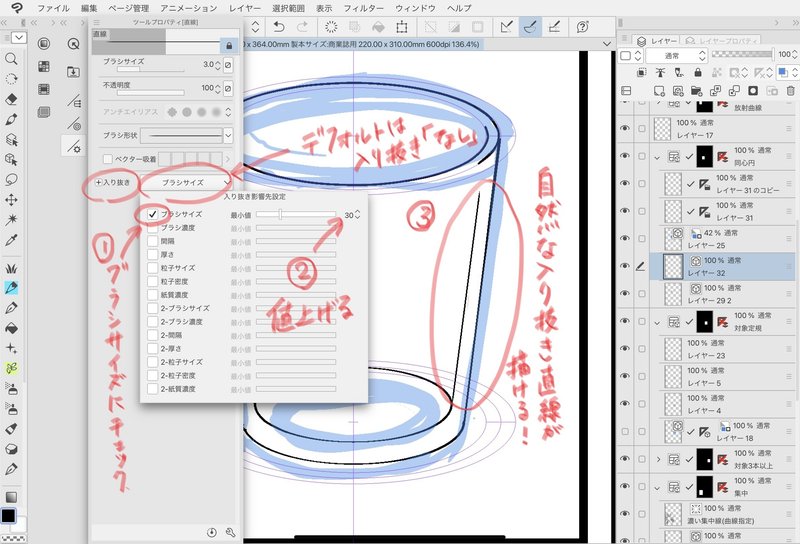Viewport: 800px width, 544px height.
Task: Select the highlighted straight line sub tool
Action: pos(74,147)
